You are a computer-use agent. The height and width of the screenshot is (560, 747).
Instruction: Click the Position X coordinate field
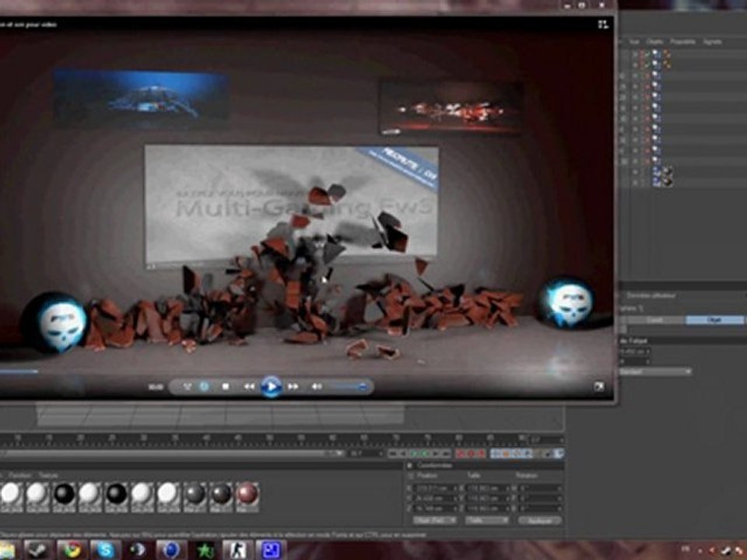436,488
